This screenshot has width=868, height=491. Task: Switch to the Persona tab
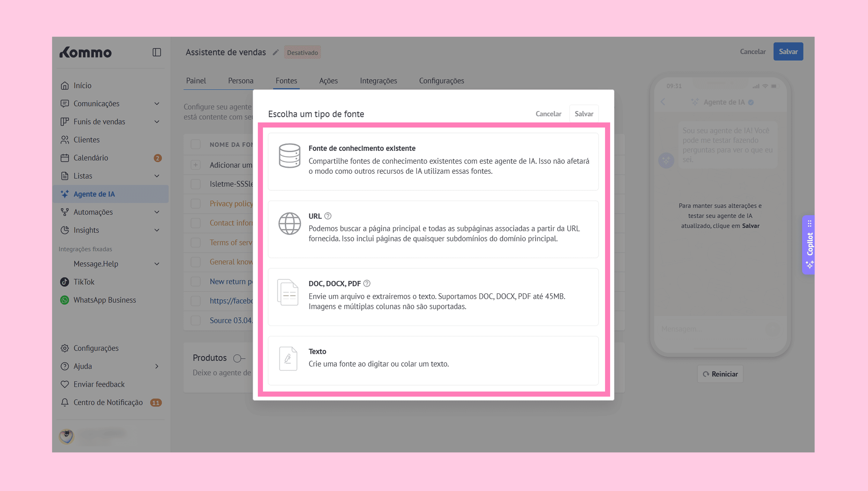click(240, 81)
